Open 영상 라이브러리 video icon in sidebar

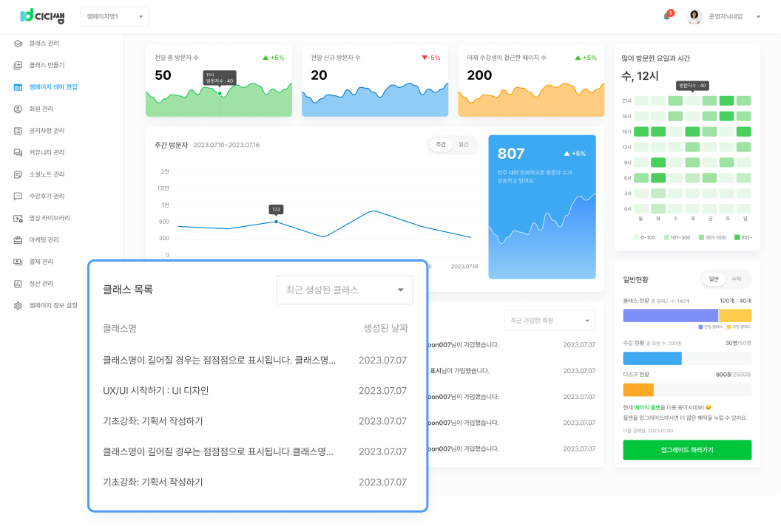18,218
